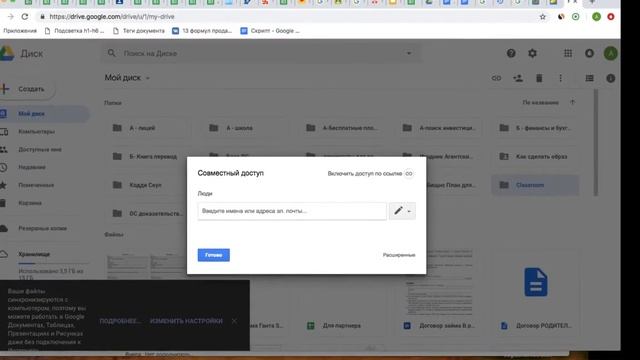Open the 13 формул bookmark
This screenshot has height=360, width=640.
202,31
